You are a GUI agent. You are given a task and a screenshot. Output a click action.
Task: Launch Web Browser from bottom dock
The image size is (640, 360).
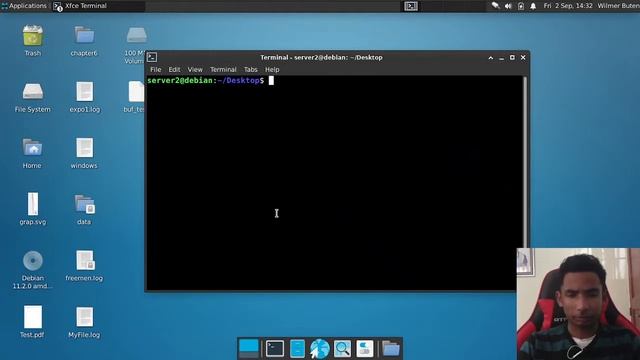click(320, 349)
